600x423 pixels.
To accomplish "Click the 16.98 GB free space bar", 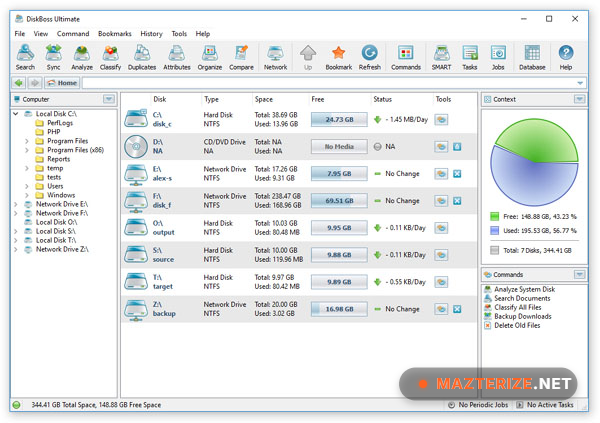I will coord(339,309).
